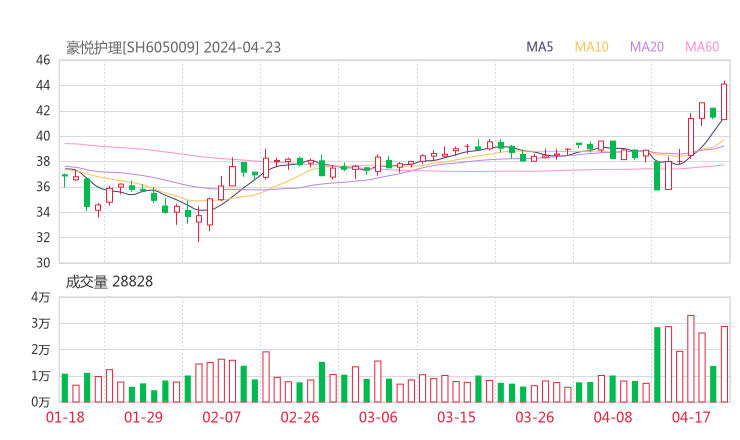The width and height of the screenshot is (740, 440).
Task: Click the 02-26 date axis label
Action: pos(299,417)
